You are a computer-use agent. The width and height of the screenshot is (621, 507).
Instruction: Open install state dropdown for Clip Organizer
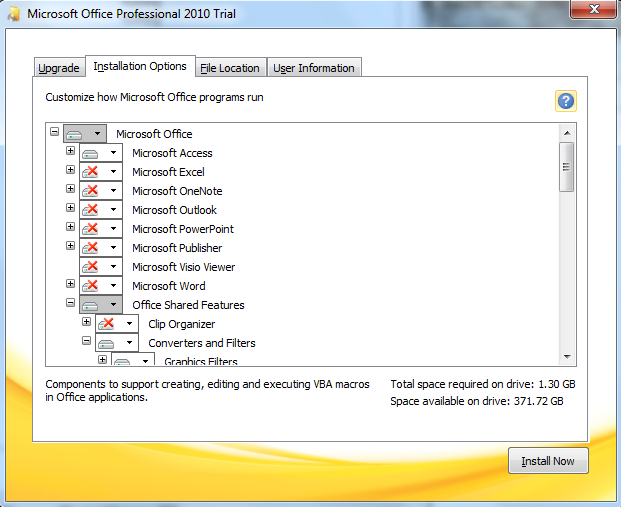point(117,324)
